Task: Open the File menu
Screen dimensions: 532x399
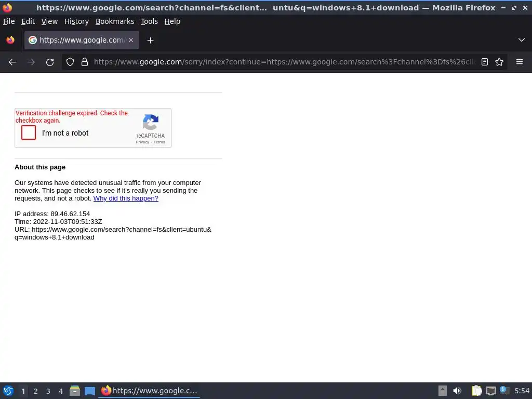Action: [x=9, y=21]
